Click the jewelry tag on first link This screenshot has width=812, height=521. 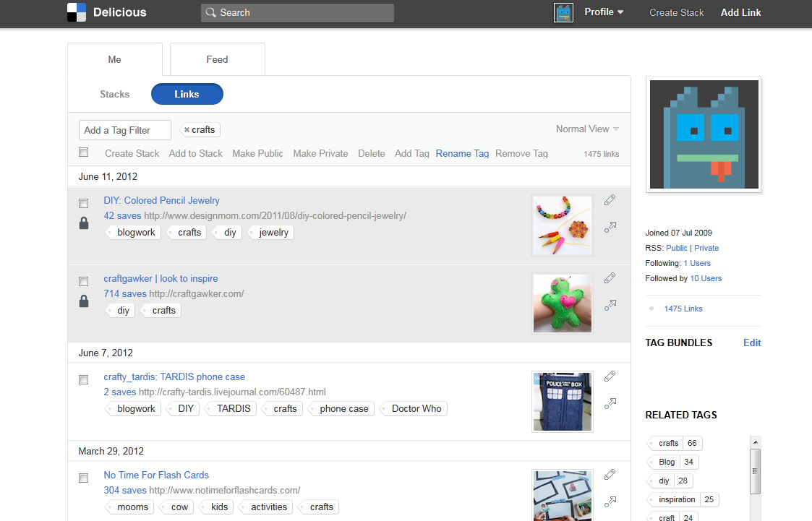point(271,233)
